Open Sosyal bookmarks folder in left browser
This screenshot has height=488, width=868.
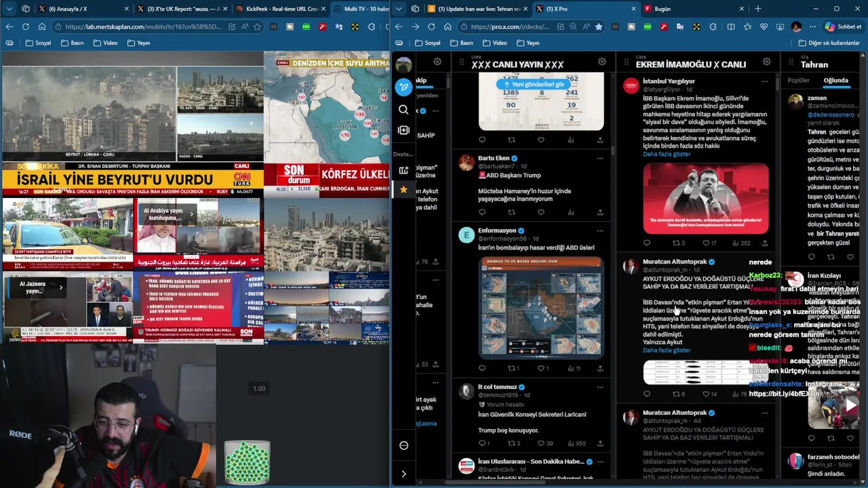coord(38,43)
